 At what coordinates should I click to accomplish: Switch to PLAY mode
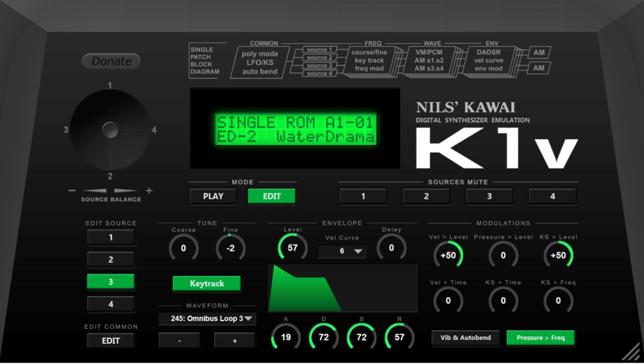click(x=213, y=196)
